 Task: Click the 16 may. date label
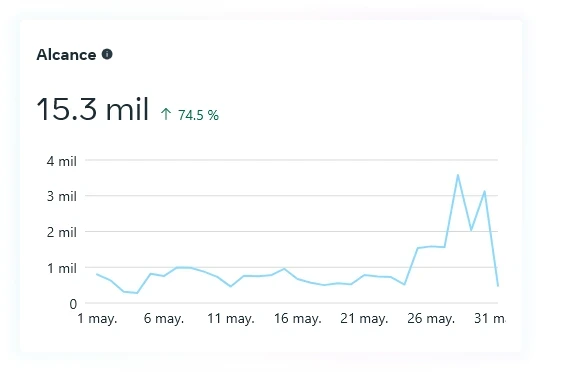tap(297, 318)
